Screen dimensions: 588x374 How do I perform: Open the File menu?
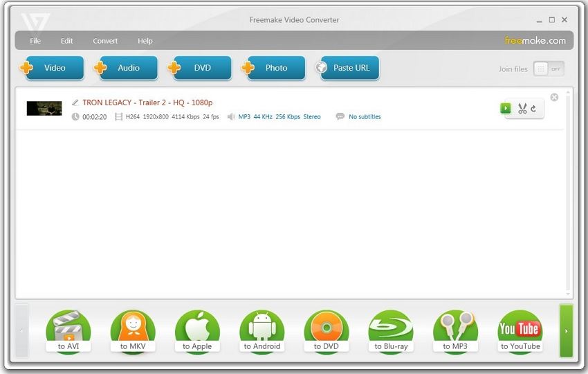coord(35,41)
